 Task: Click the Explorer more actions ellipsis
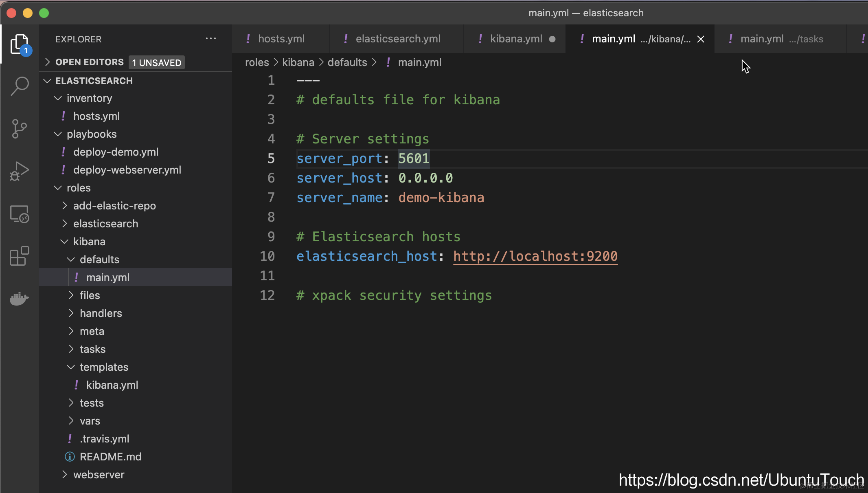(210, 39)
